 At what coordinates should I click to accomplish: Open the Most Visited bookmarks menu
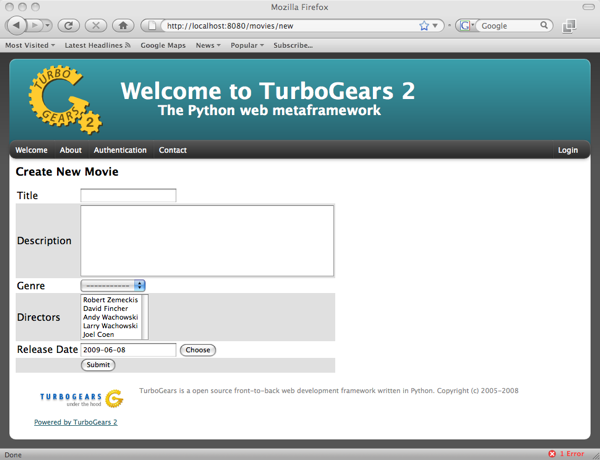(x=30, y=45)
